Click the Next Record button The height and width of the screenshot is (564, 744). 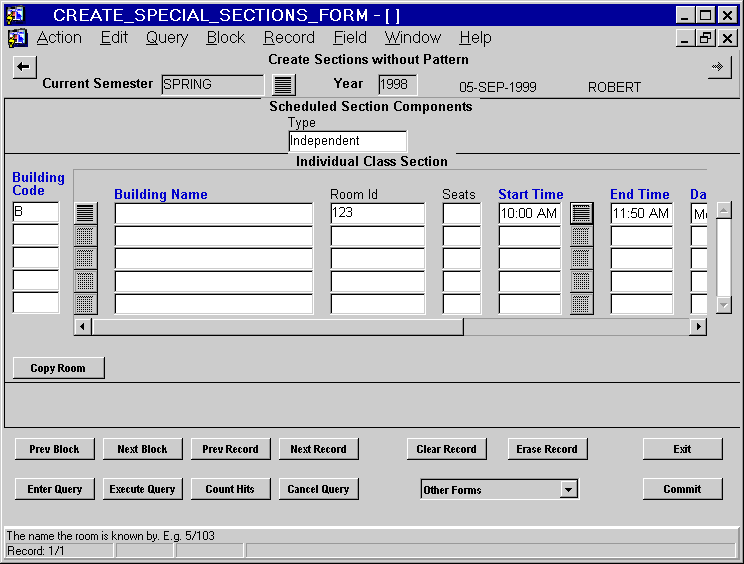318,449
